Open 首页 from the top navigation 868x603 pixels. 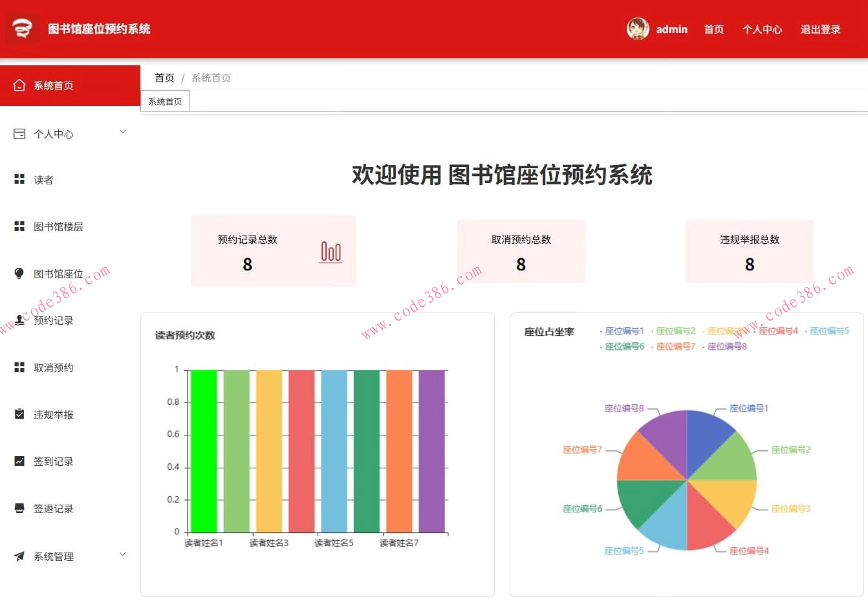(714, 29)
